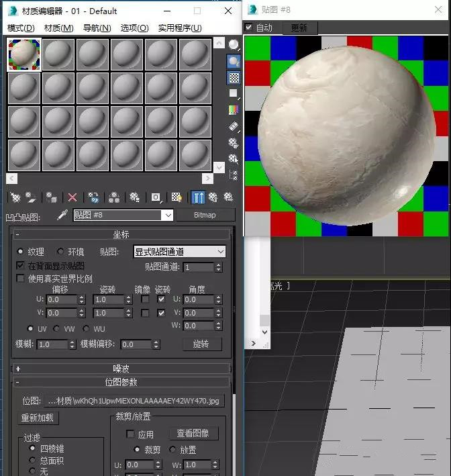Select VW coordinate radio button
The image size is (451, 476).
56,328
